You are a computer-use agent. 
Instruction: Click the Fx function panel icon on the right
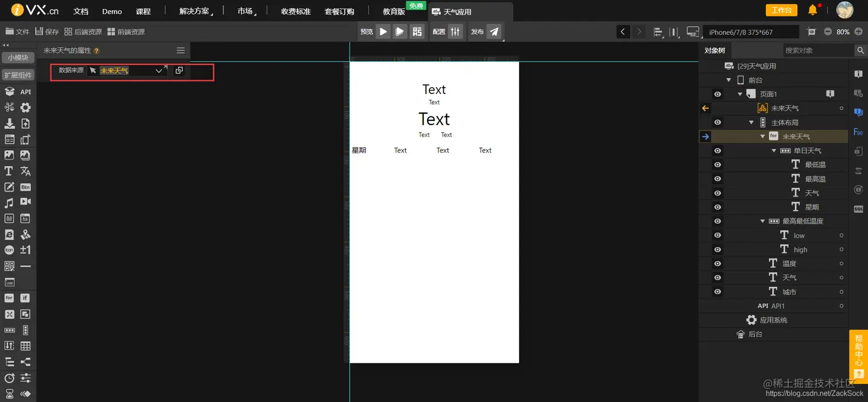pyautogui.click(x=858, y=132)
